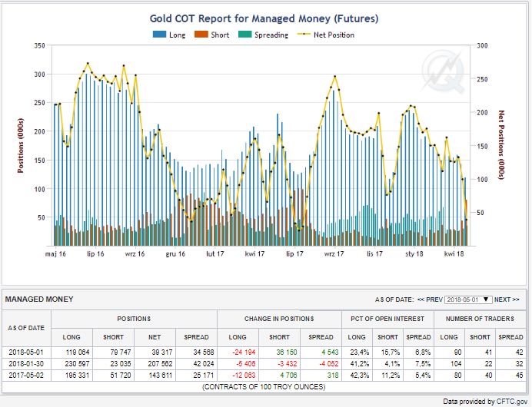This screenshot has width=532, height=407.
Task: Click the NUMBER OF TRADERS header
Action: point(480,319)
